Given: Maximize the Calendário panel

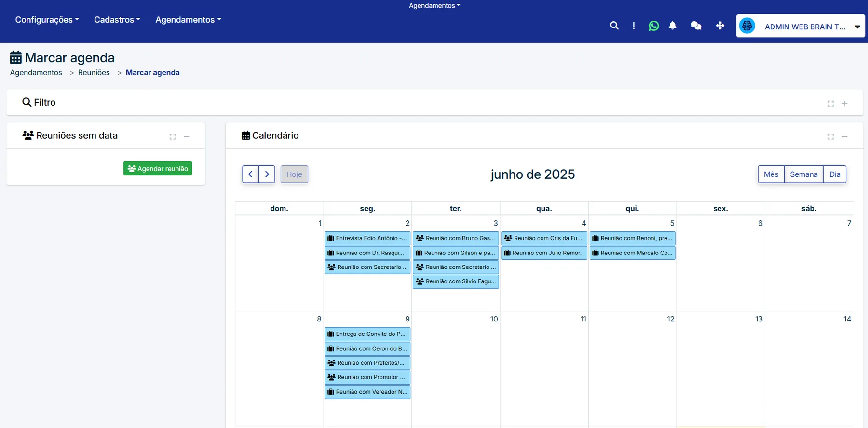Looking at the screenshot, I should pyautogui.click(x=830, y=137).
